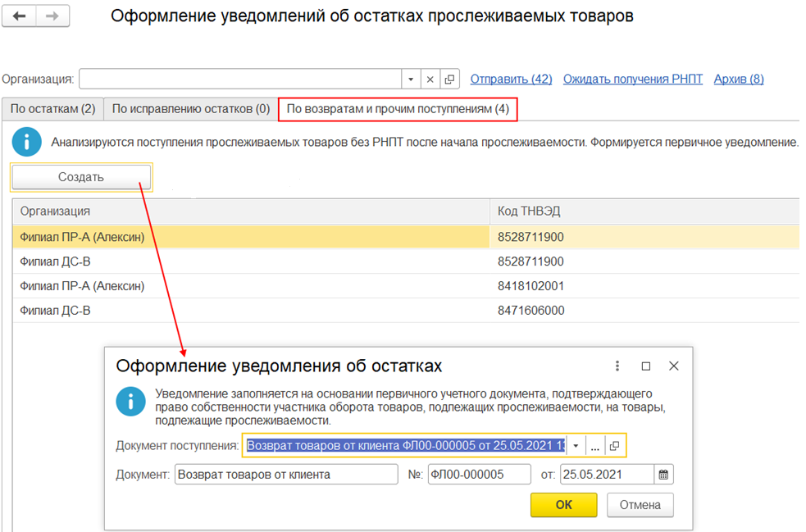The image size is (806, 532).
Task: Click the Создать button
Action: click(81, 177)
